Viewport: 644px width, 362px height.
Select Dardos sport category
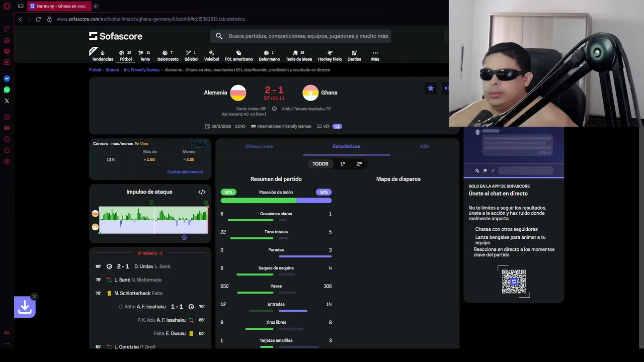(x=354, y=56)
